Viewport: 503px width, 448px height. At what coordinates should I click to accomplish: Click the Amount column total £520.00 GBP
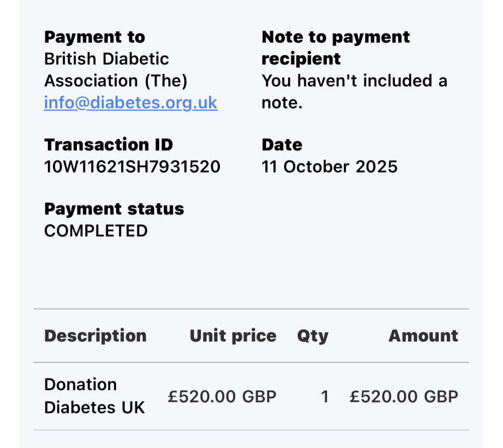click(x=404, y=397)
